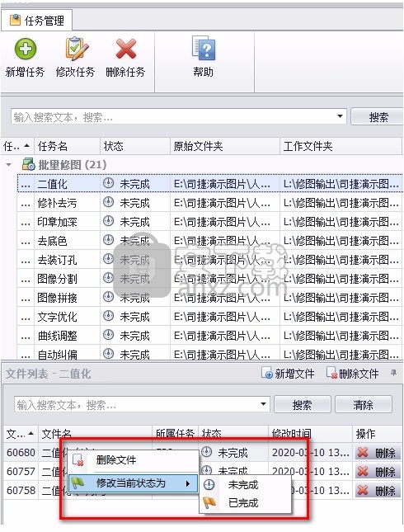Collapse the 批量修图 (21) group
This screenshot has height=532, width=404.
(x=9, y=165)
